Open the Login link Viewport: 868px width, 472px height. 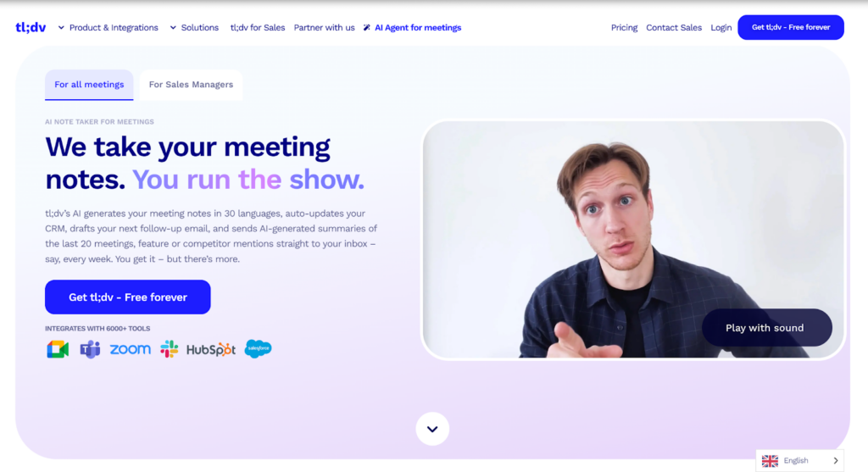click(721, 28)
